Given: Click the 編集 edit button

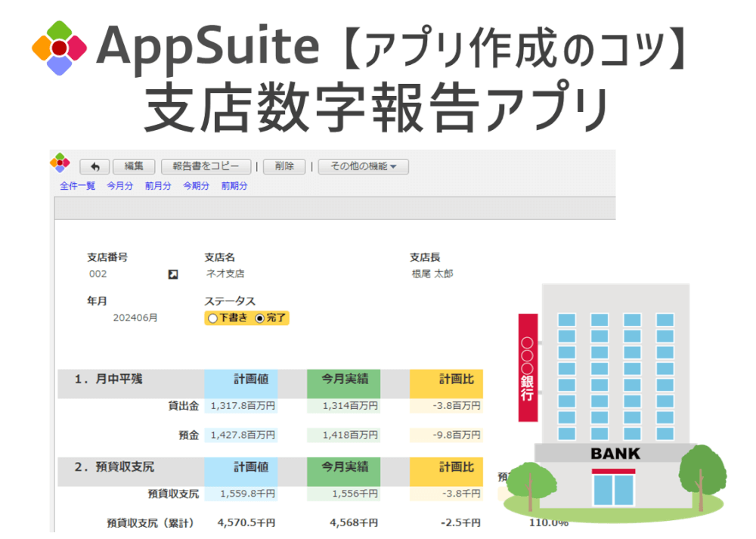Looking at the screenshot, I should tap(134, 166).
